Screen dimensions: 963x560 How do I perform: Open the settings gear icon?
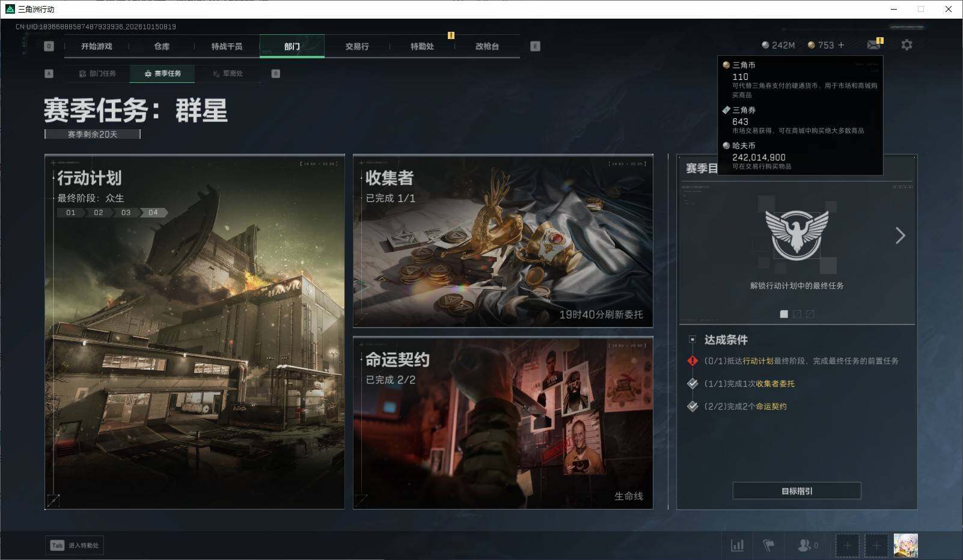click(x=906, y=45)
